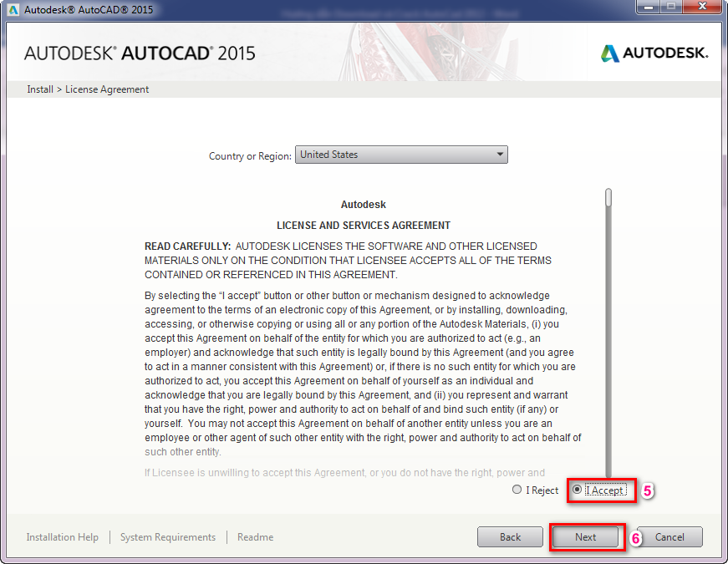
Task: Select the I Reject radio button
Action: pyautogui.click(x=517, y=490)
